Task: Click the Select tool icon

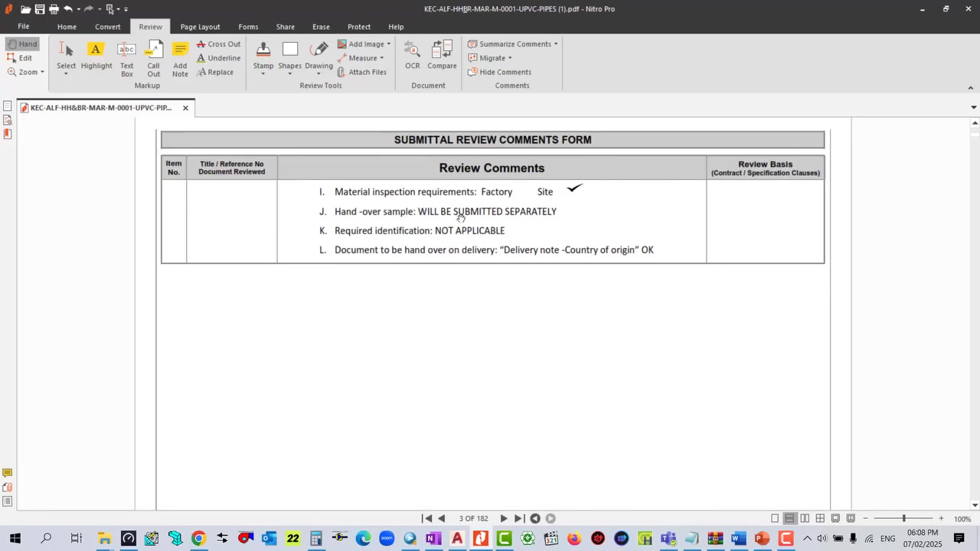Action: [67, 51]
